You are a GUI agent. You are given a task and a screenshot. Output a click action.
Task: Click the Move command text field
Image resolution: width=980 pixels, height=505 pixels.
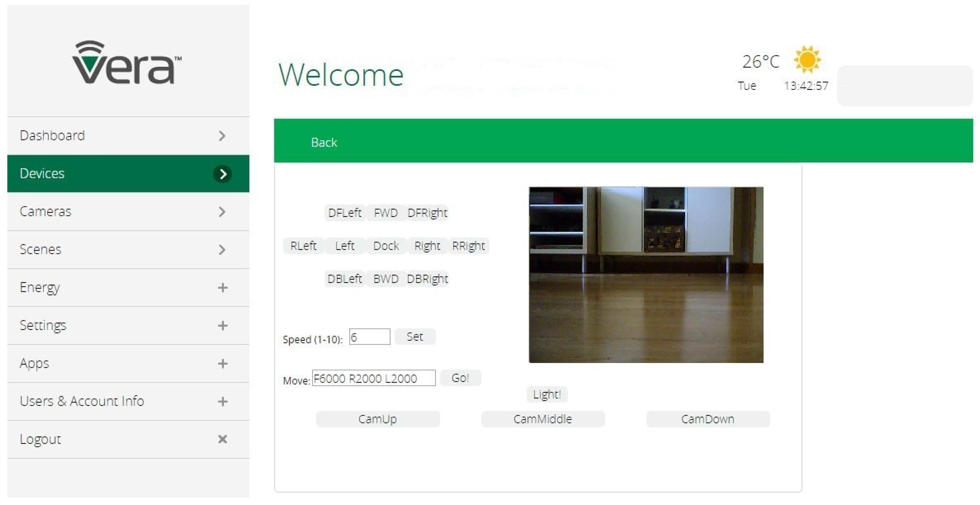(x=374, y=378)
